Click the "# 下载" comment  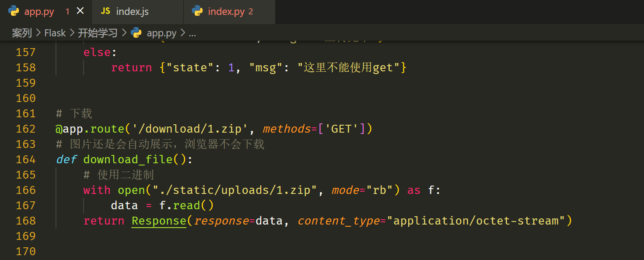74,114
